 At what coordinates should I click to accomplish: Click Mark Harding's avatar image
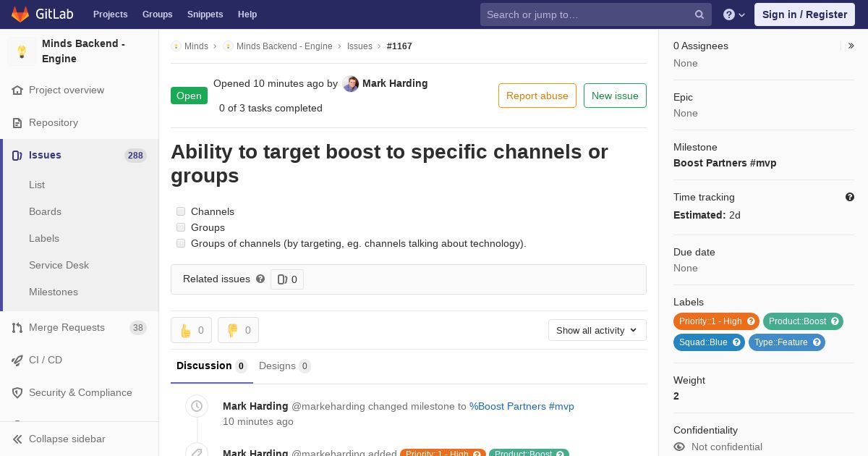coord(351,84)
